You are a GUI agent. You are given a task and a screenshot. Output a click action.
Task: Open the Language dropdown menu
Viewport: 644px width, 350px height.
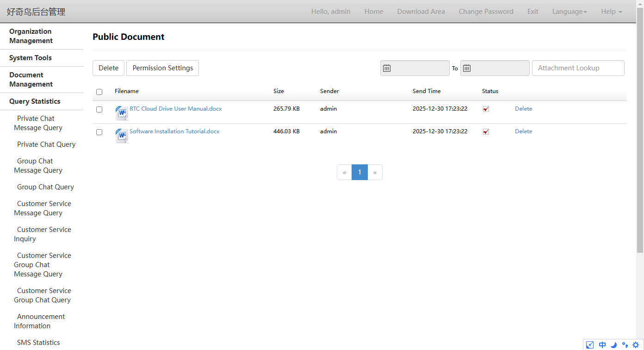point(569,12)
